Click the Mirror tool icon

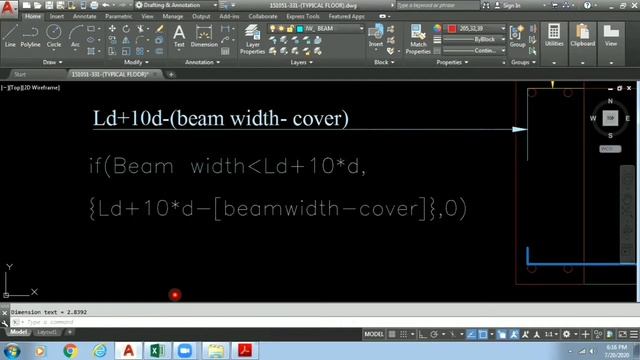pos(126,40)
